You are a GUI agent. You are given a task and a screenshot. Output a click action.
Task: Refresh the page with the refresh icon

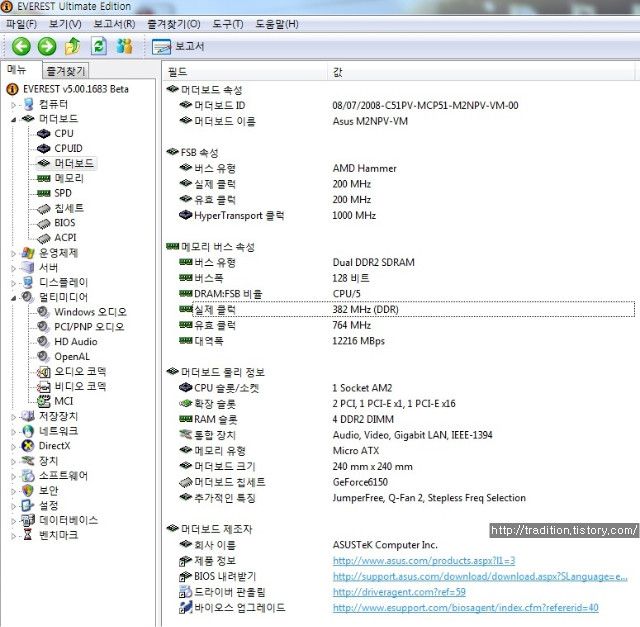coord(98,46)
